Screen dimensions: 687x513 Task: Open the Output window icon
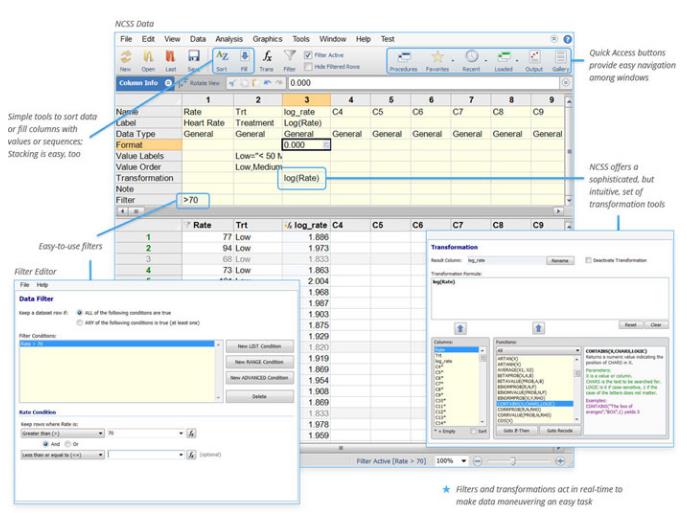(x=534, y=57)
